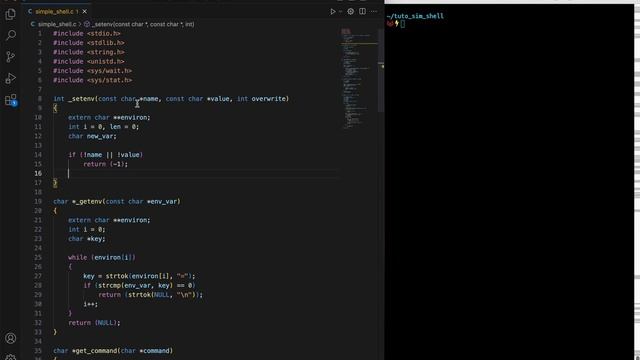
Task: Click the _getenv function definition
Action: point(117,202)
